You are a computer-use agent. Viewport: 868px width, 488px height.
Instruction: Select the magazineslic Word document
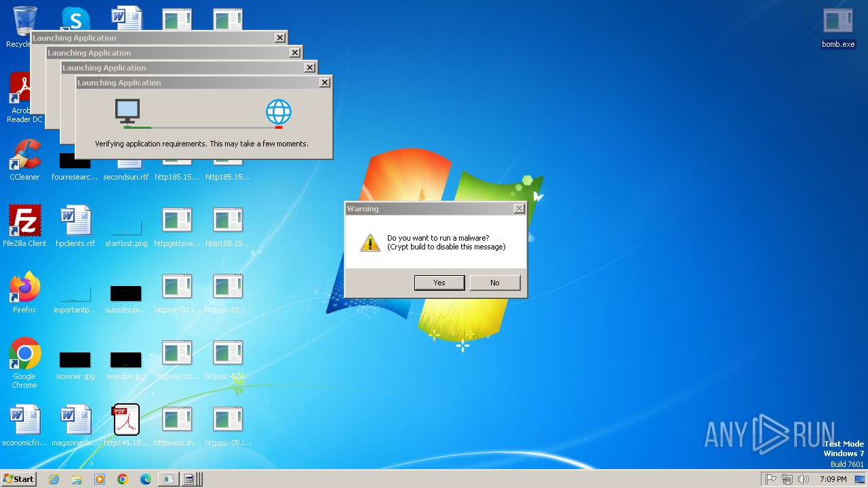[x=75, y=426]
